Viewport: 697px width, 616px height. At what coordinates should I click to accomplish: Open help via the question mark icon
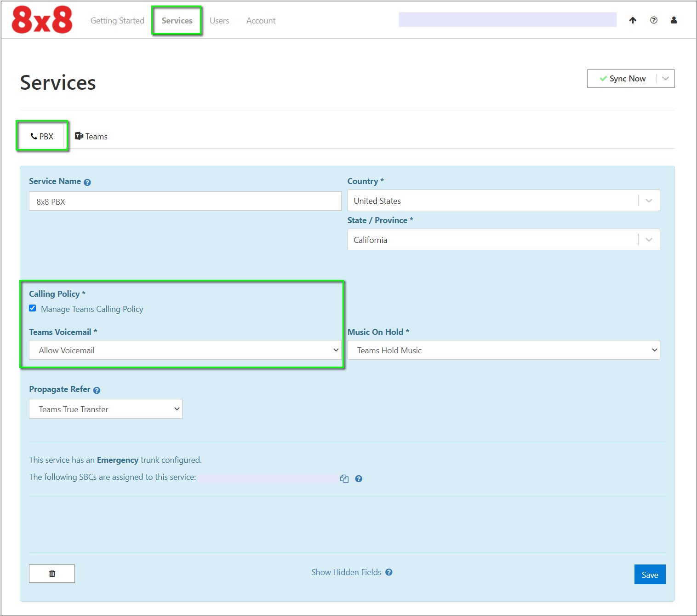coord(653,20)
